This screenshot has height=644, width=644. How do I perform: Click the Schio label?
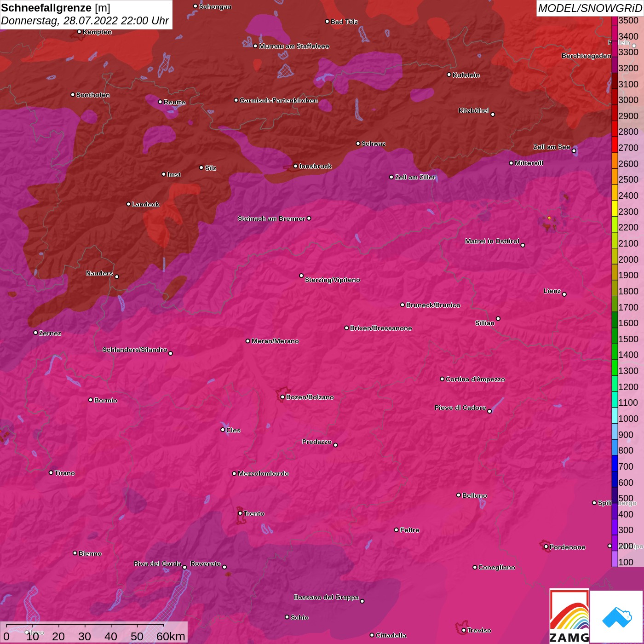coord(300,617)
